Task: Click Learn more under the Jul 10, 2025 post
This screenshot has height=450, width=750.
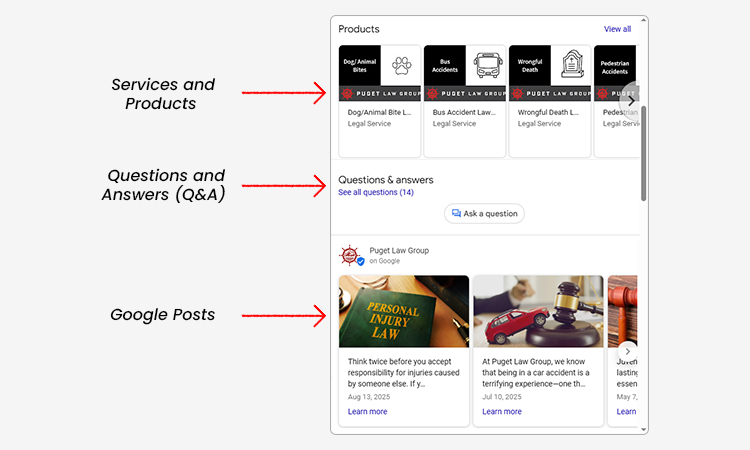Action: pyautogui.click(x=501, y=411)
